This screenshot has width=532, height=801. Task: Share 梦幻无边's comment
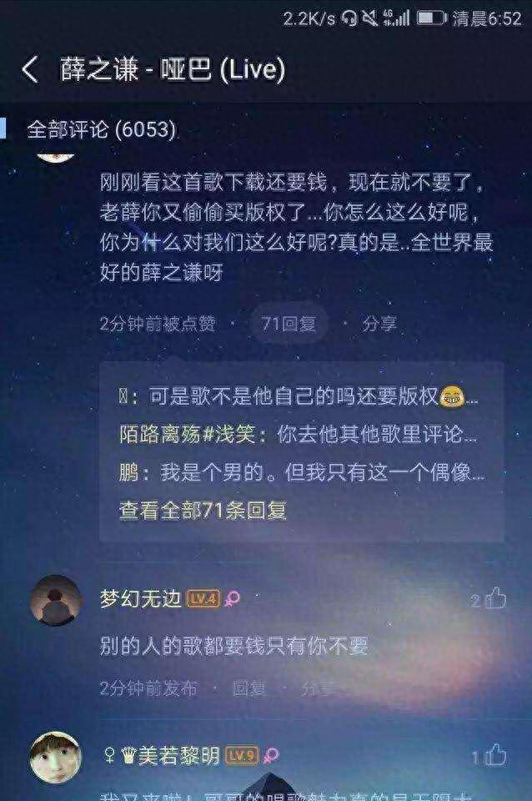tap(318, 688)
